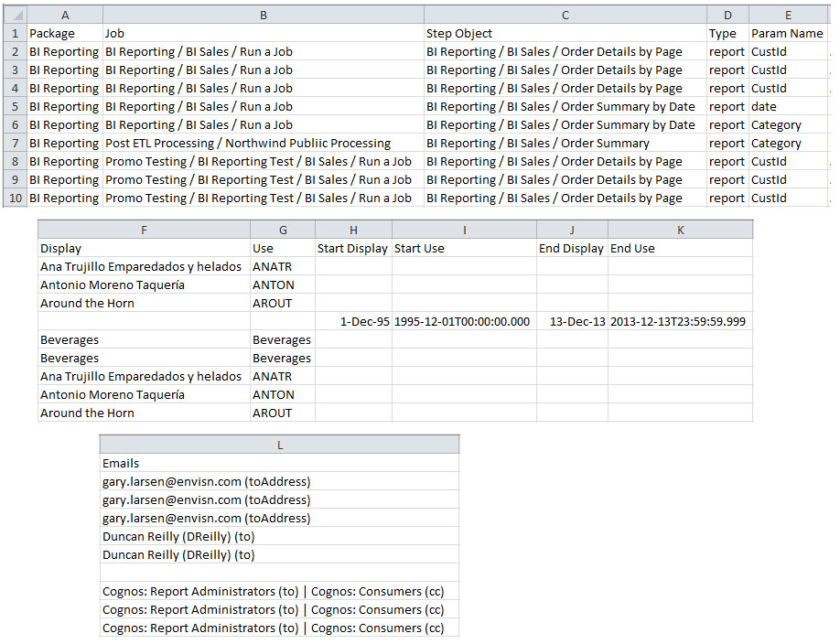This screenshot has height=644, width=840.
Task: Select column G header
Action: pos(283,230)
